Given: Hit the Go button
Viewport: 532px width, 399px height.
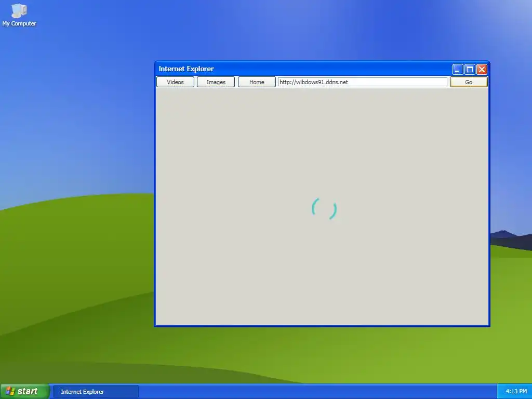Looking at the screenshot, I should coord(469,82).
